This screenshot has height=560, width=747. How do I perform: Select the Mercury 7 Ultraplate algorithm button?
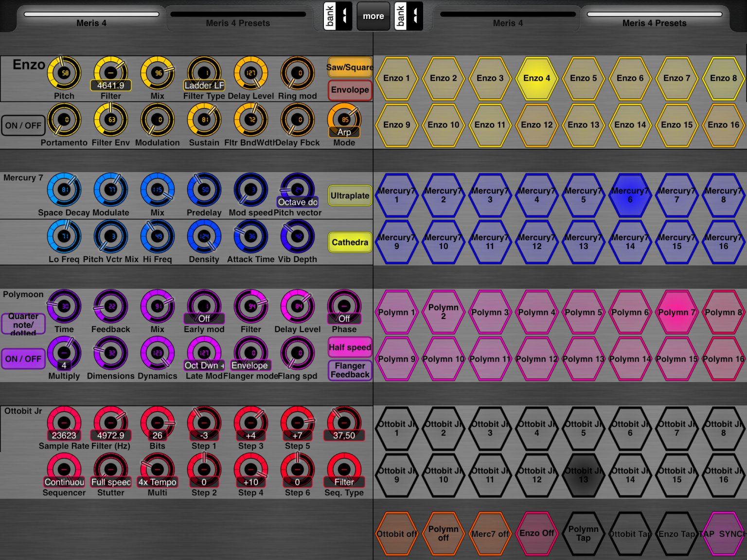point(350,195)
